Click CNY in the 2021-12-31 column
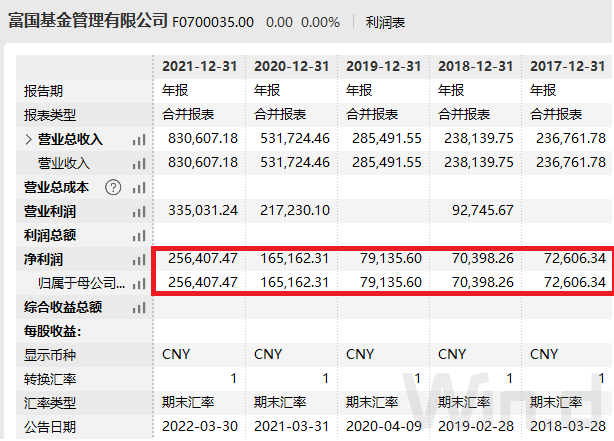This screenshot has width=614, height=441. (176, 354)
